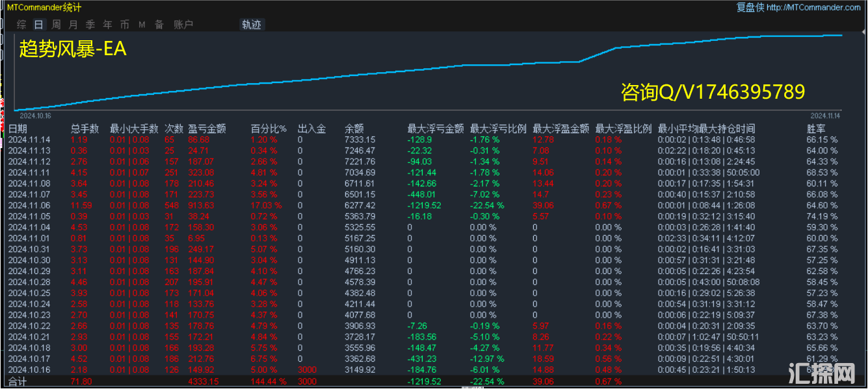Open the 备 notes tab
This screenshot has height=389, width=868.
tap(159, 25)
